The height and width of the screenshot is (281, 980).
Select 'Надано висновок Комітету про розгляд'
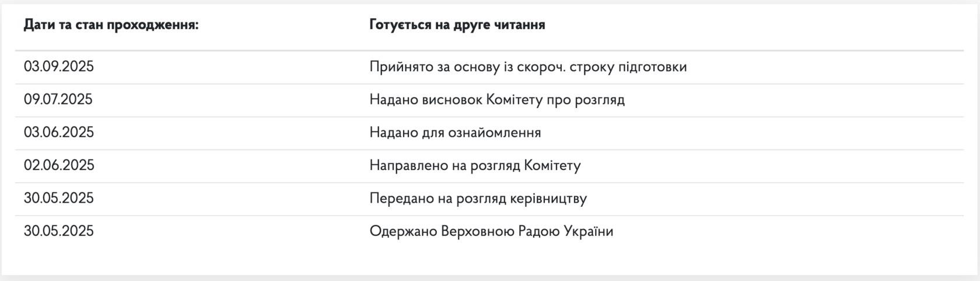[x=497, y=100]
